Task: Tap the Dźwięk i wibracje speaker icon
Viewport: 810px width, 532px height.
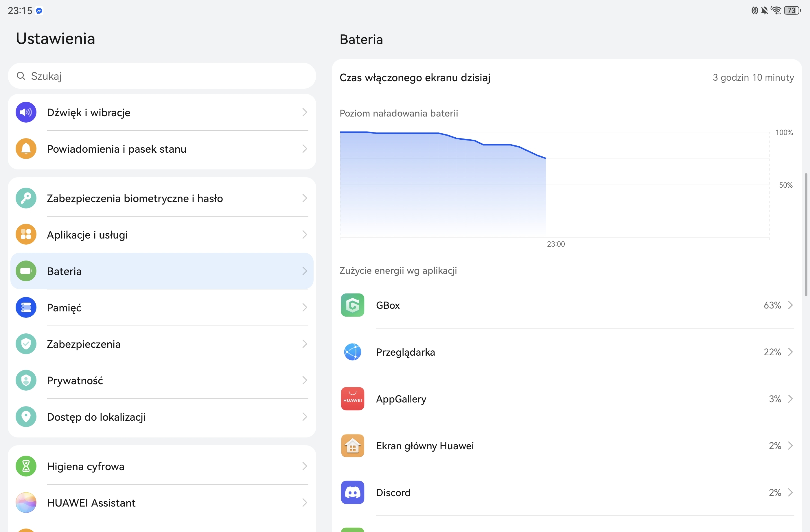Action: tap(26, 112)
